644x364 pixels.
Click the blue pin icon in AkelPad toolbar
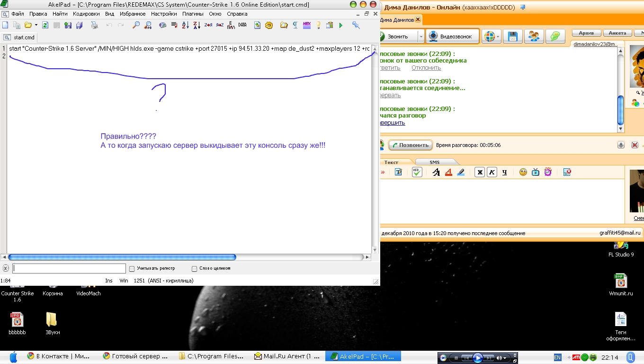(356, 25)
